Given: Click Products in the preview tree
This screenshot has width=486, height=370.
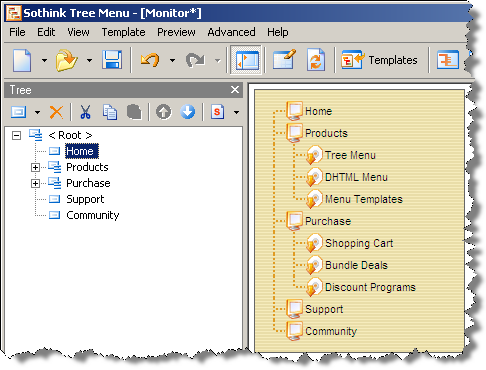Looking at the screenshot, I should click(x=326, y=133).
